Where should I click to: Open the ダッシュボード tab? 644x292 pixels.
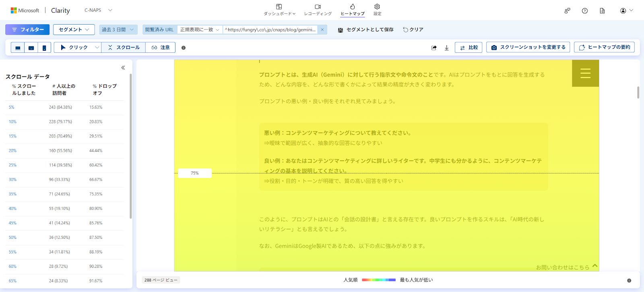279,10
